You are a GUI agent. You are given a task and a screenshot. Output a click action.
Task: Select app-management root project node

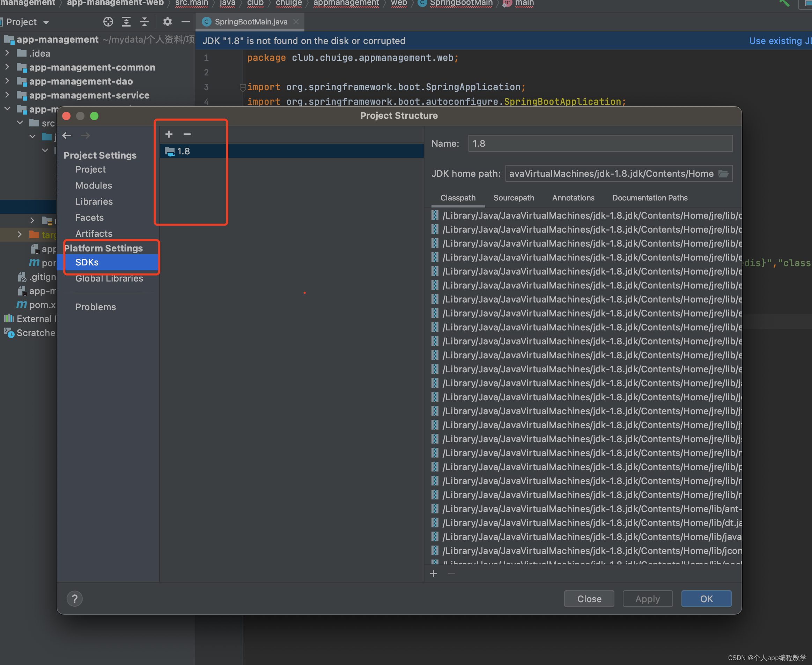click(57, 39)
